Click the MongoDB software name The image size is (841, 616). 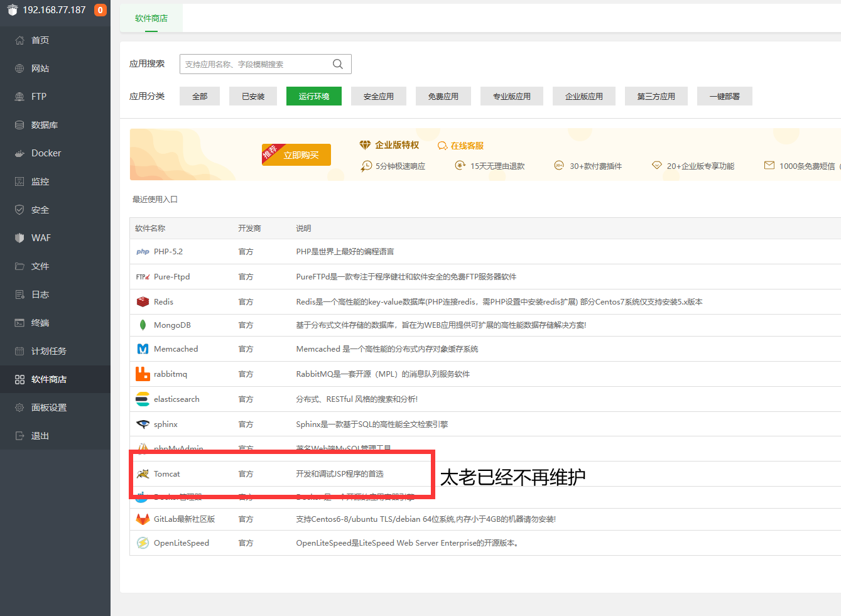[172, 325]
